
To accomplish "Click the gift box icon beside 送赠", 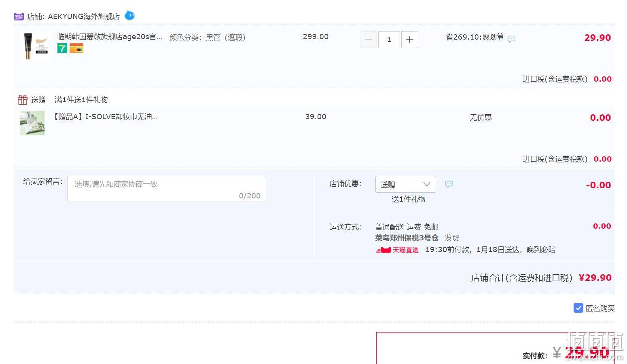I will (x=23, y=99).
